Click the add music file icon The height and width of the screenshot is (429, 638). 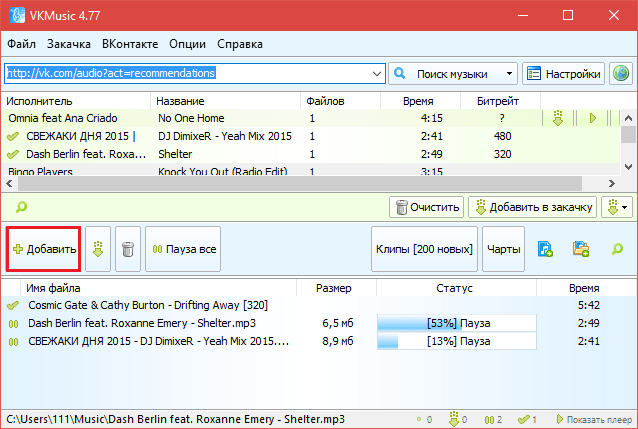tap(545, 249)
